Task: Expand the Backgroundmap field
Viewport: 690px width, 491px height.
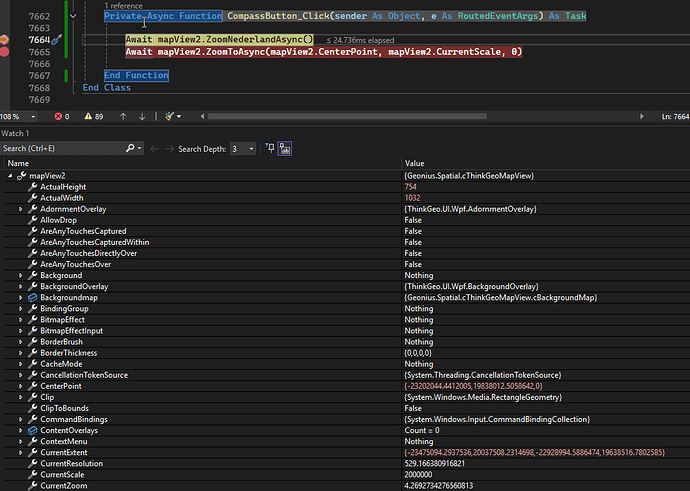Action: click(20, 297)
